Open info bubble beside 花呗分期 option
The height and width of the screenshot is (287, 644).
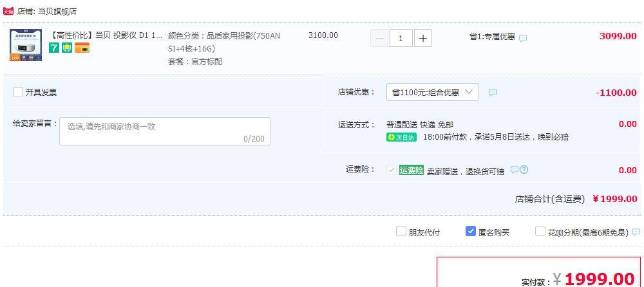point(636,232)
